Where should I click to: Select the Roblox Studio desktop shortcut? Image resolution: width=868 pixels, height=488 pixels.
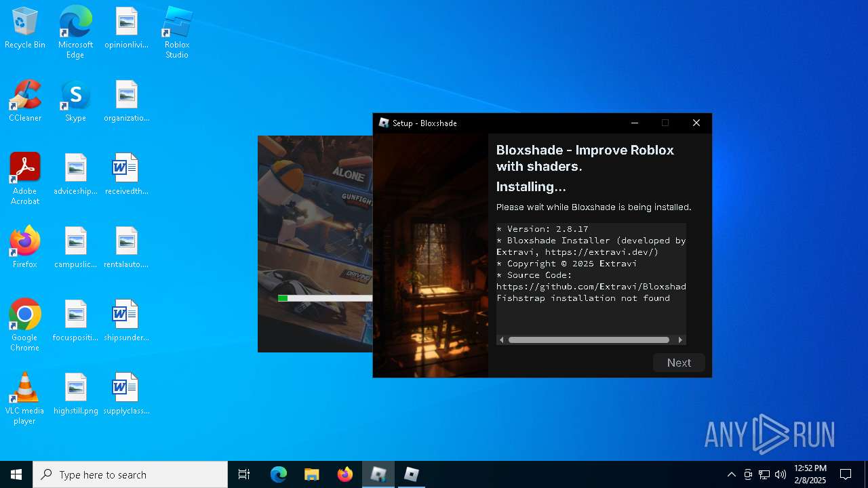(177, 31)
